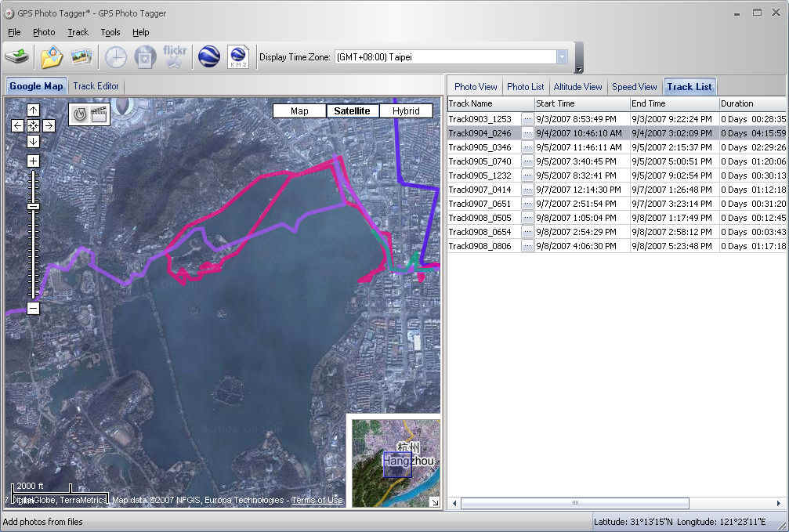Click the track list scroll right arrow
The width and height of the screenshot is (789, 532).
pyautogui.click(x=779, y=503)
